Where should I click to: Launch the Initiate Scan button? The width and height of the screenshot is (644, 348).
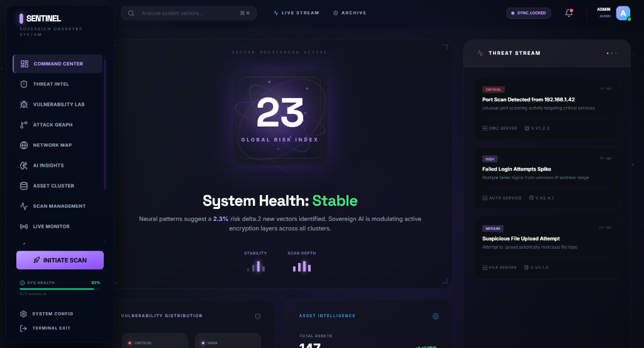point(60,260)
